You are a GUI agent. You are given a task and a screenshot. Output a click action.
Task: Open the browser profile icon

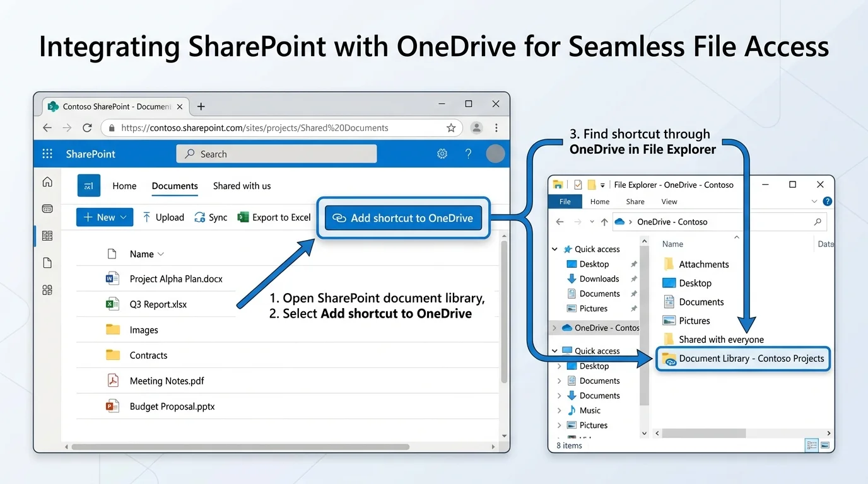476,128
